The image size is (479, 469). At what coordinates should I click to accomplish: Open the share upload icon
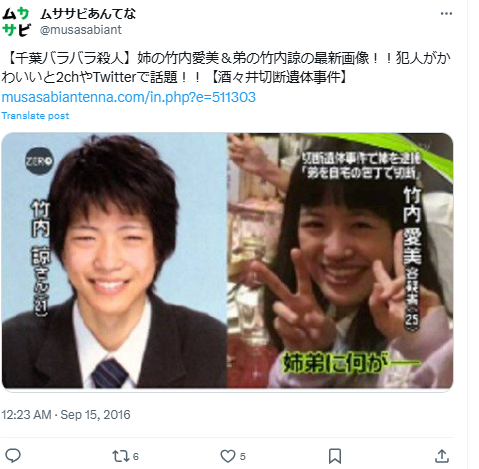[x=442, y=456]
